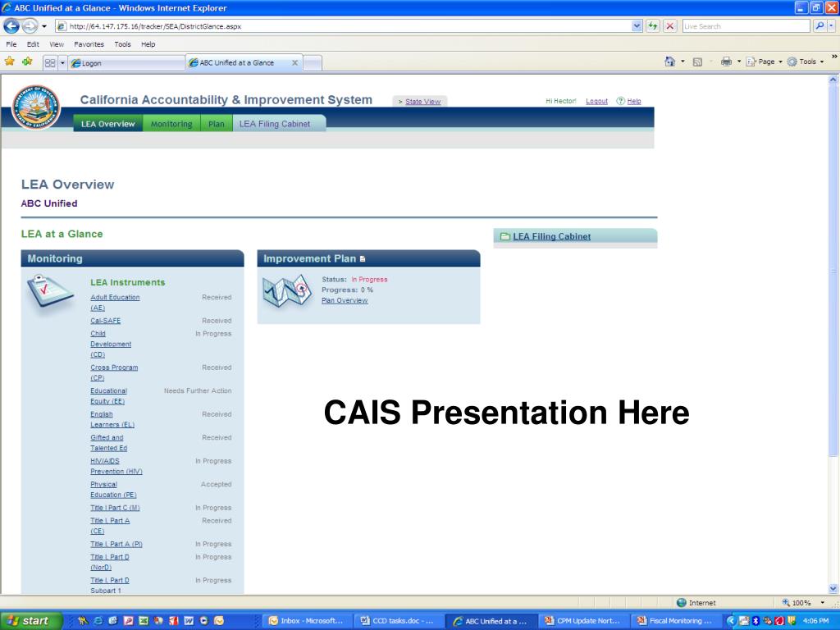This screenshot has height=630, width=840.
Task: Click the Help question mark icon
Action: 620,101
